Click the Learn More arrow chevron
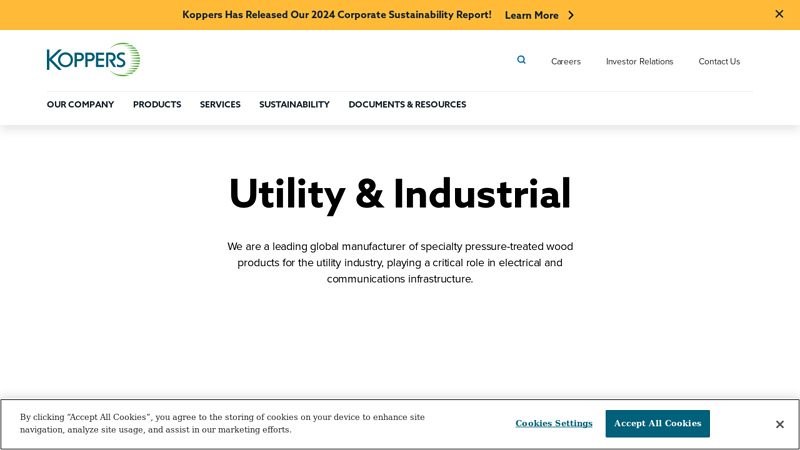800x450 pixels. tap(571, 15)
